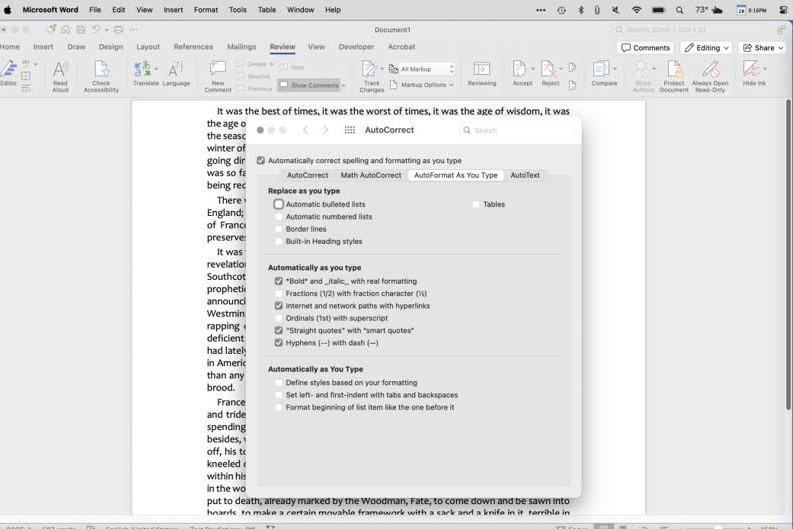Expand the Translate dropdown arrow
The image size is (793, 529).
point(156,69)
